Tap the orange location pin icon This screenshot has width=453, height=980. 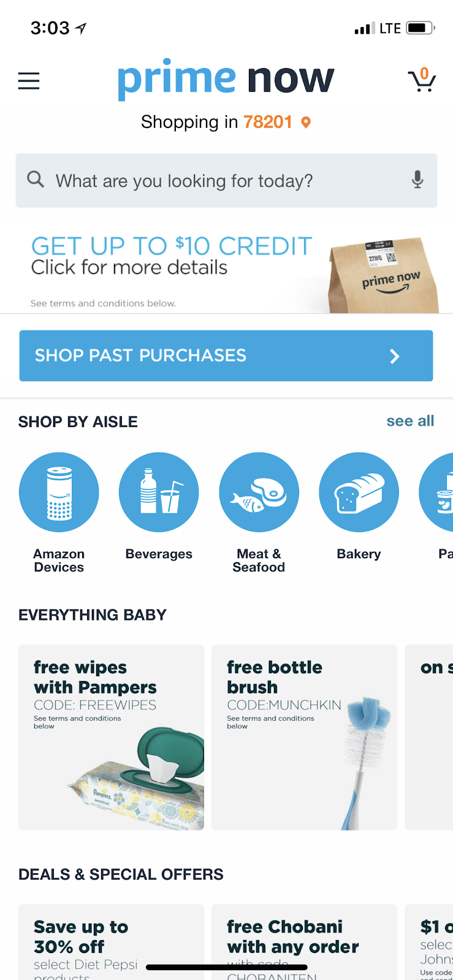click(x=306, y=123)
